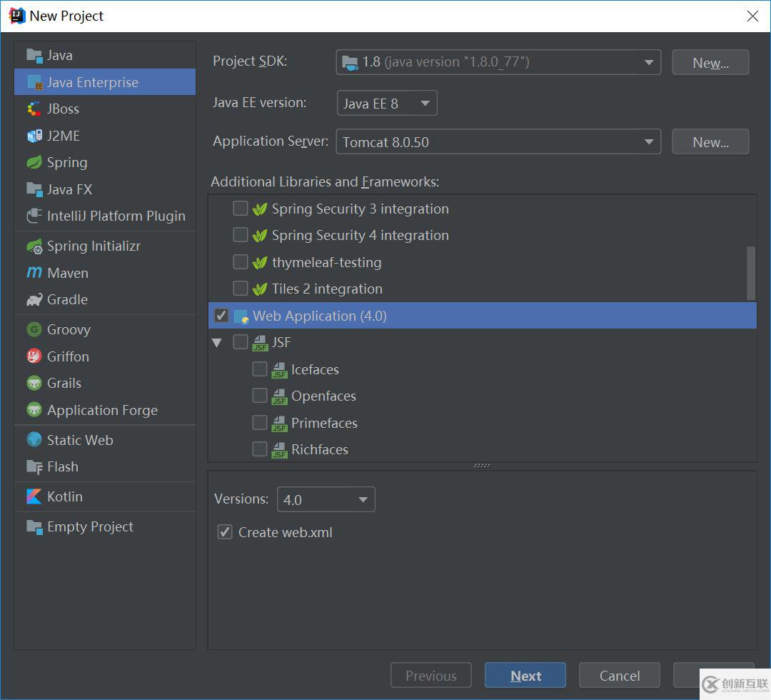The height and width of the screenshot is (700, 771).
Task: Click the SDK folder icon in dropdown
Action: 350,62
